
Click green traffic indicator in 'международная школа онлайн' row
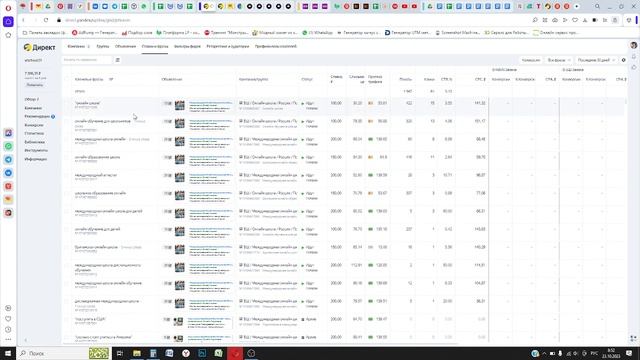(x=370, y=140)
